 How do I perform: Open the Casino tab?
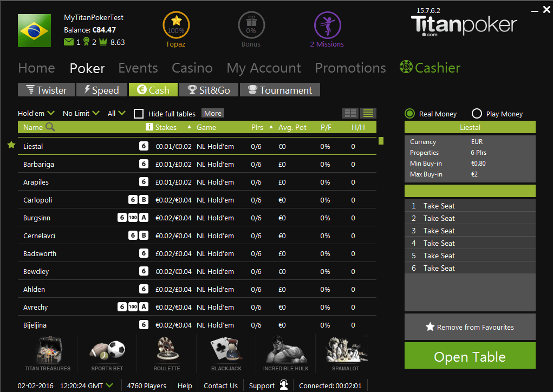pyautogui.click(x=192, y=68)
